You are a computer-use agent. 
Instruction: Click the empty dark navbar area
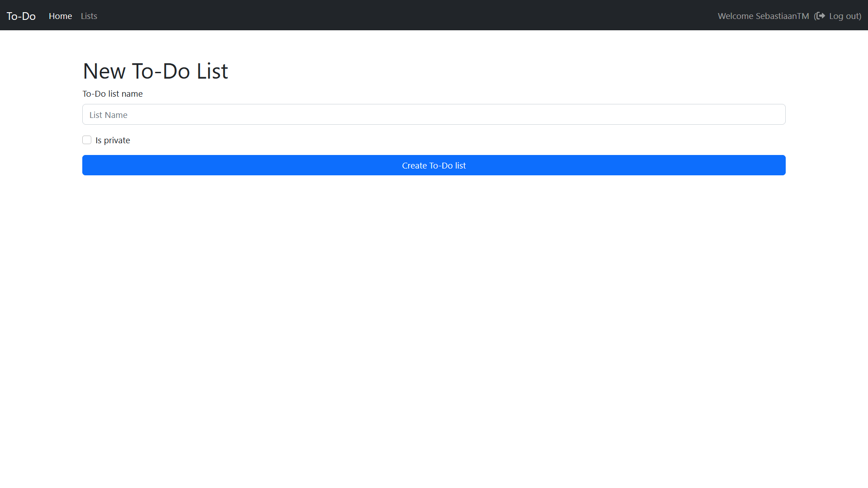(x=407, y=15)
